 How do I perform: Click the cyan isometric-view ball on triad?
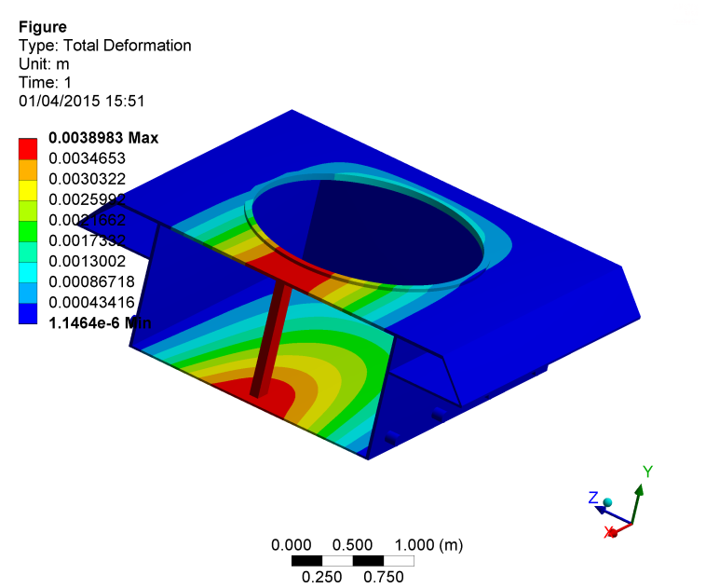[x=607, y=502]
